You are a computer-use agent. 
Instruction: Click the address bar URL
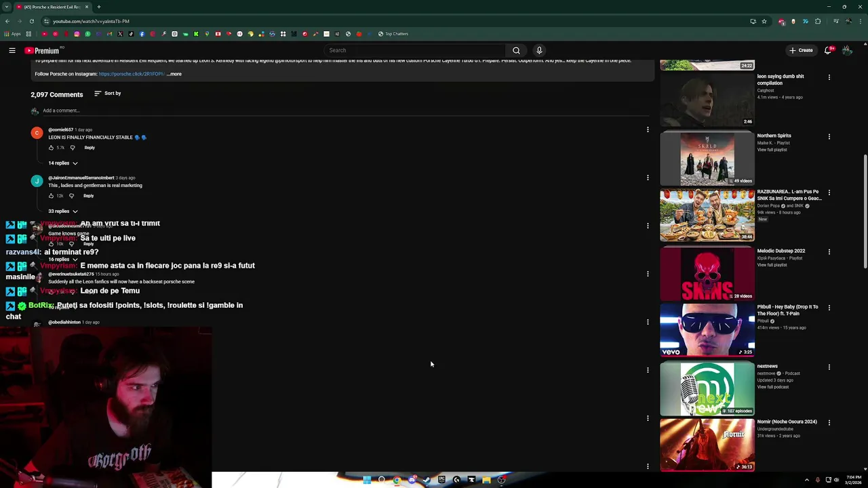coord(91,21)
